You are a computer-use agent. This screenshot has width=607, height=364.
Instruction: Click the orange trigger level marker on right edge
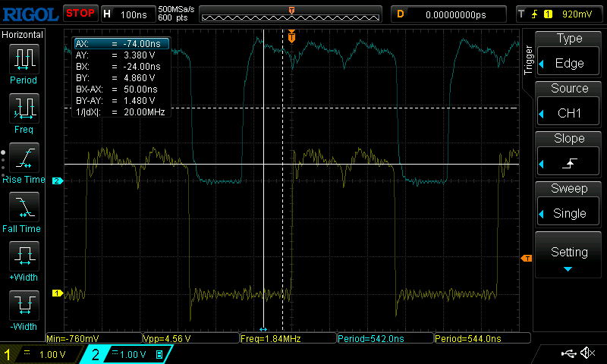pos(526,259)
